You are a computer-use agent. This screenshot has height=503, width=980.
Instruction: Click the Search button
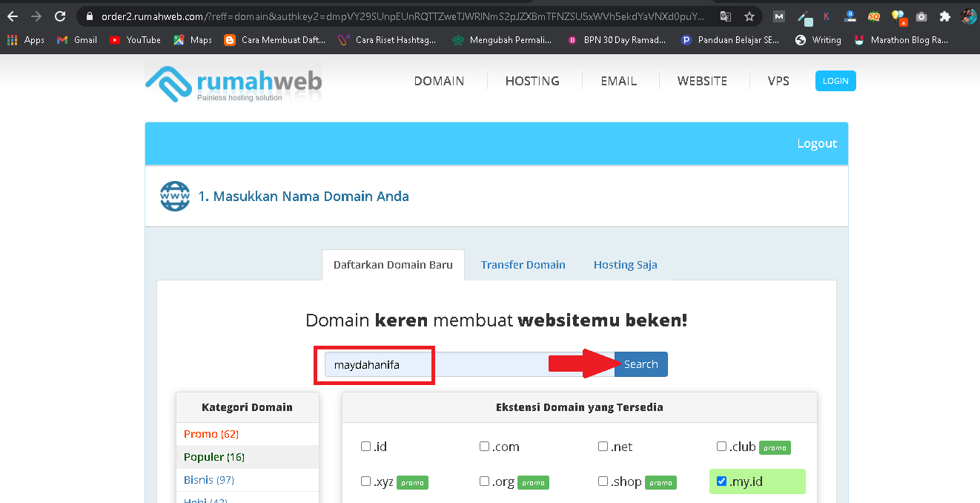click(641, 364)
